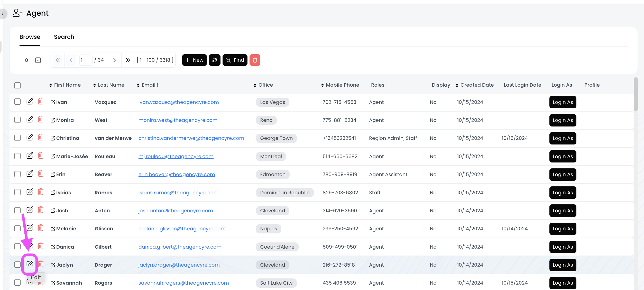Jump to the last page double arrow
Screen dimensions: 644x290
pyautogui.click(x=128, y=60)
